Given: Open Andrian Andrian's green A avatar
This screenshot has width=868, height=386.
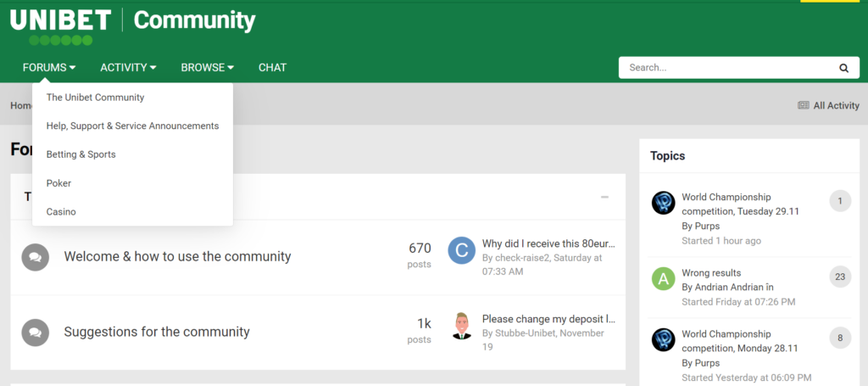Looking at the screenshot, I should click(x=663, y=278).
